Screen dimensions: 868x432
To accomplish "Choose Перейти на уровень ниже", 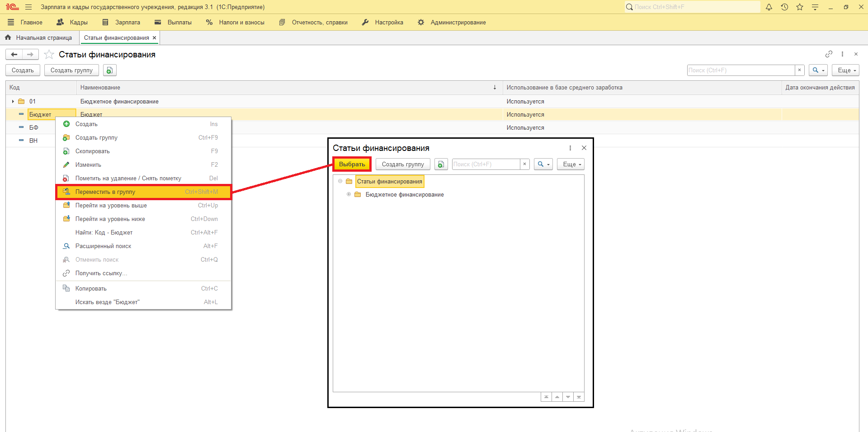I will click(144, 219).
